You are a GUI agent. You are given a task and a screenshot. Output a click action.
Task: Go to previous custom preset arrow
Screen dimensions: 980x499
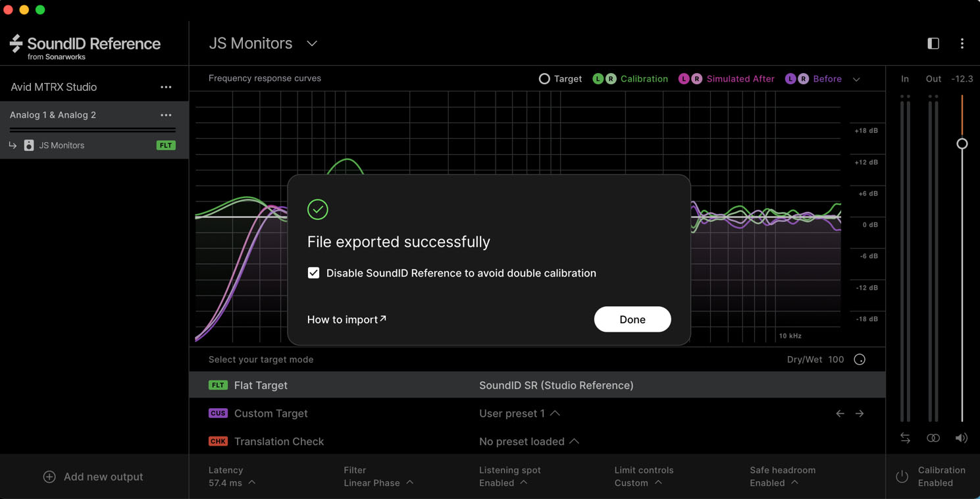[840, 413]
